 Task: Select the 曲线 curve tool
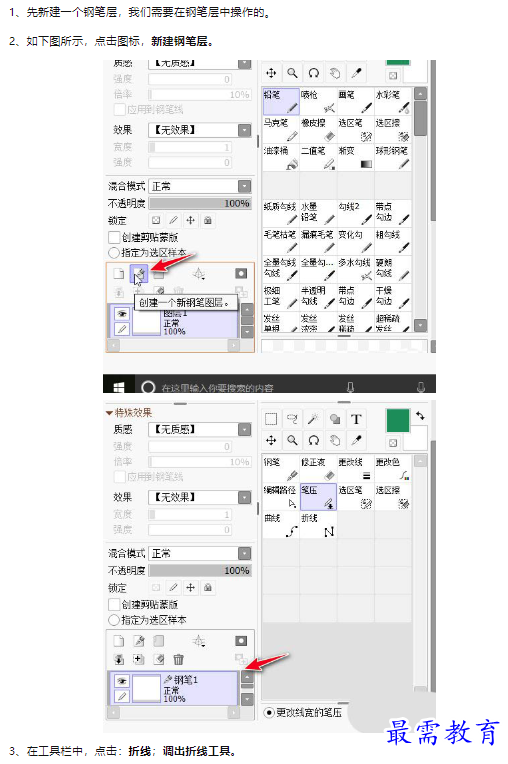point(281,525)
